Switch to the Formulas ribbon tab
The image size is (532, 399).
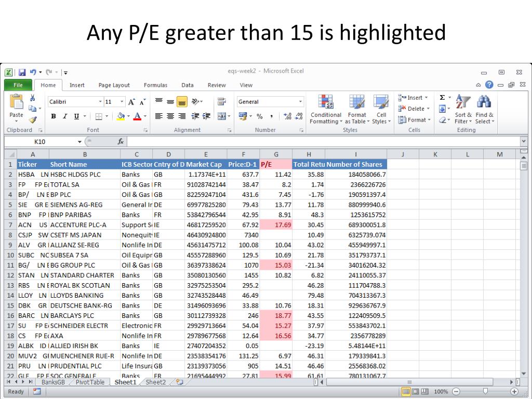[155, 85]
